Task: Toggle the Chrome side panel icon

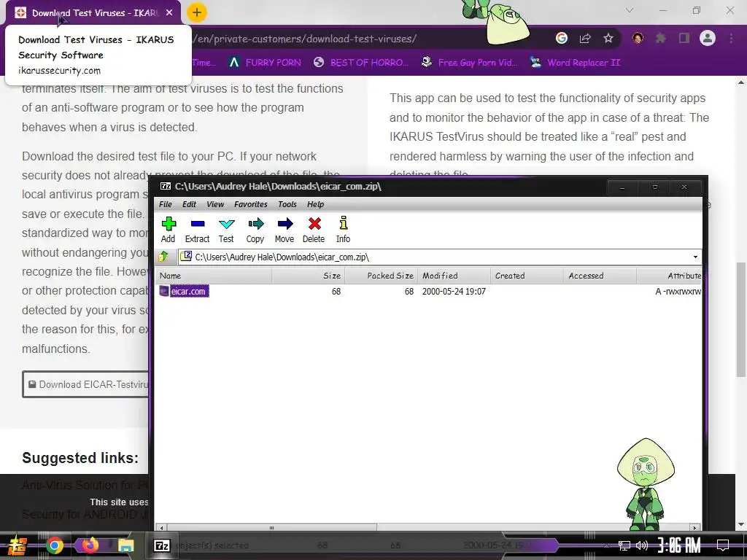Action: click(684, 38)
